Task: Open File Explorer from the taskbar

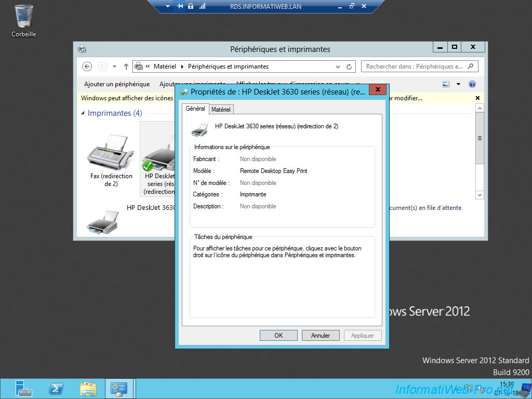Action: [x=88, y=389]
